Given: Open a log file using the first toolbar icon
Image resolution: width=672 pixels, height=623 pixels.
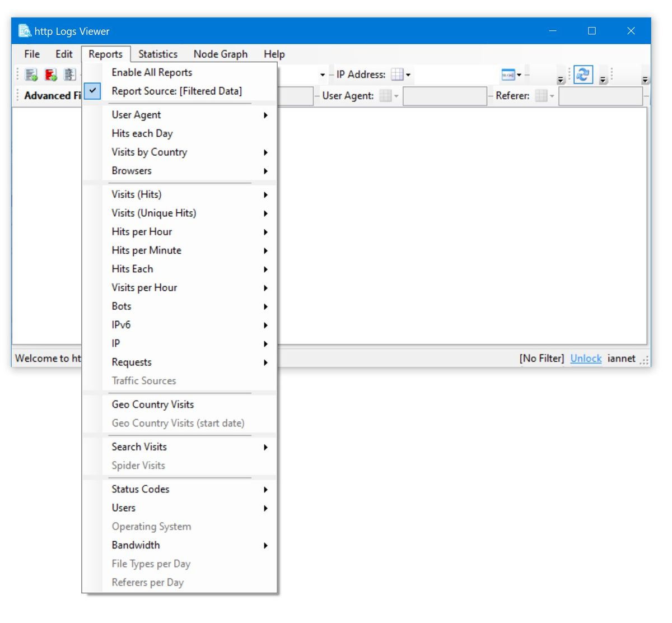Looking at the screenshot, I should pyautogui.click(x=31, y=74).
